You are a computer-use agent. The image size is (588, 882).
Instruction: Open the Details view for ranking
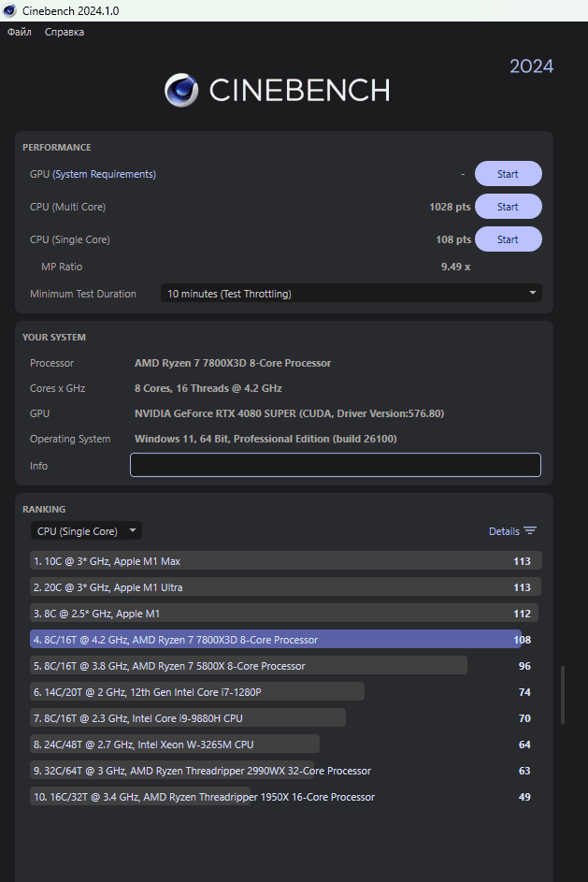[x=504, y=531]
